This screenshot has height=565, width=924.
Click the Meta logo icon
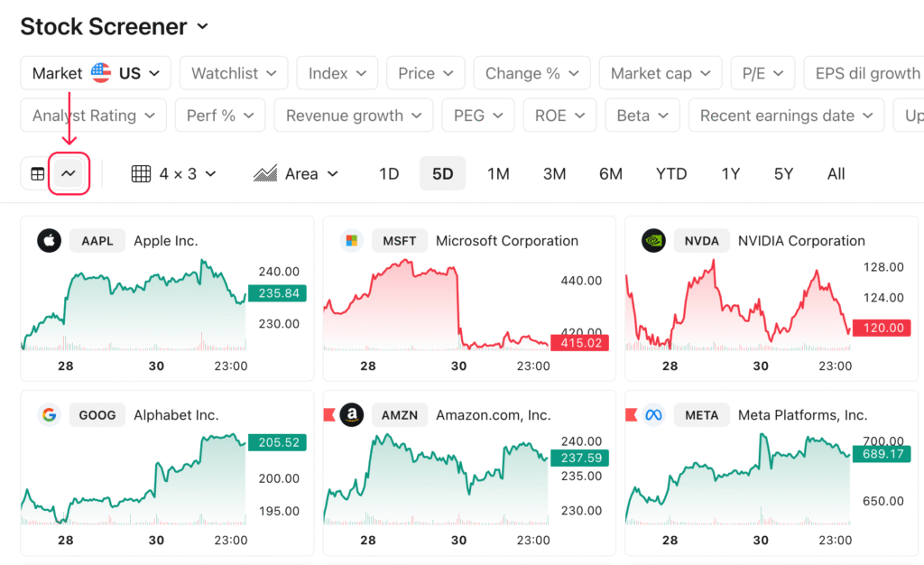[x=653, y=415]
